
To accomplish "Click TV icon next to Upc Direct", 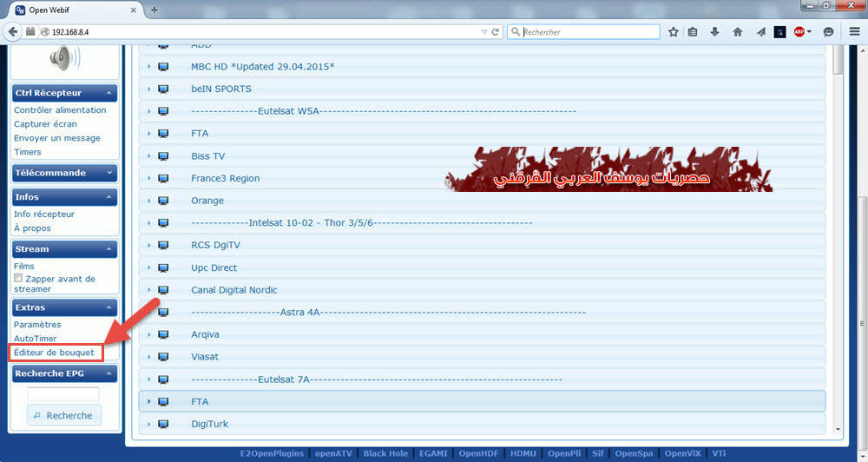I will (163, 267).
